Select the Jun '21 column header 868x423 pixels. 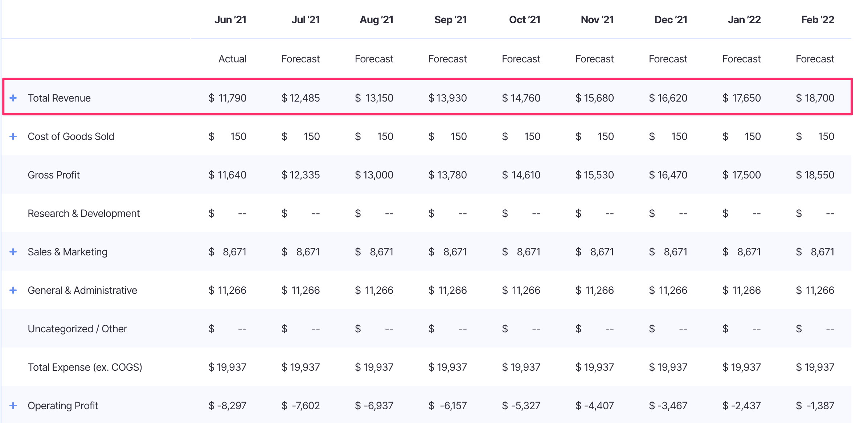231,20
